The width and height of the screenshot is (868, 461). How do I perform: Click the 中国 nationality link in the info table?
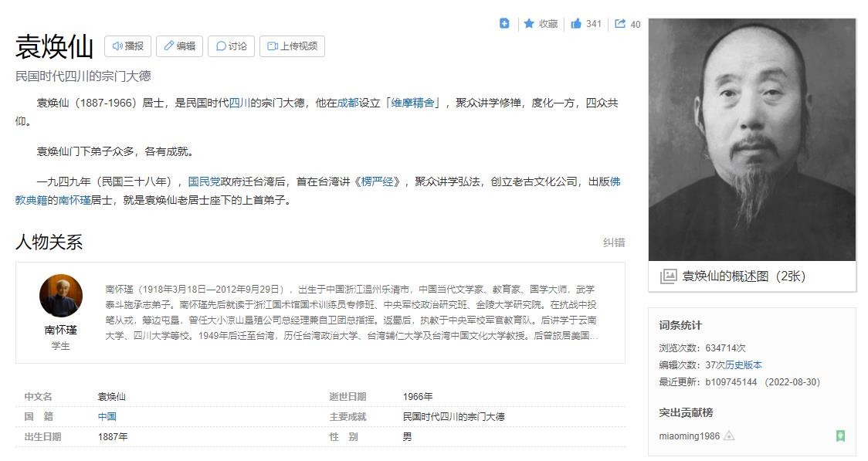click(x=107, y=417)
